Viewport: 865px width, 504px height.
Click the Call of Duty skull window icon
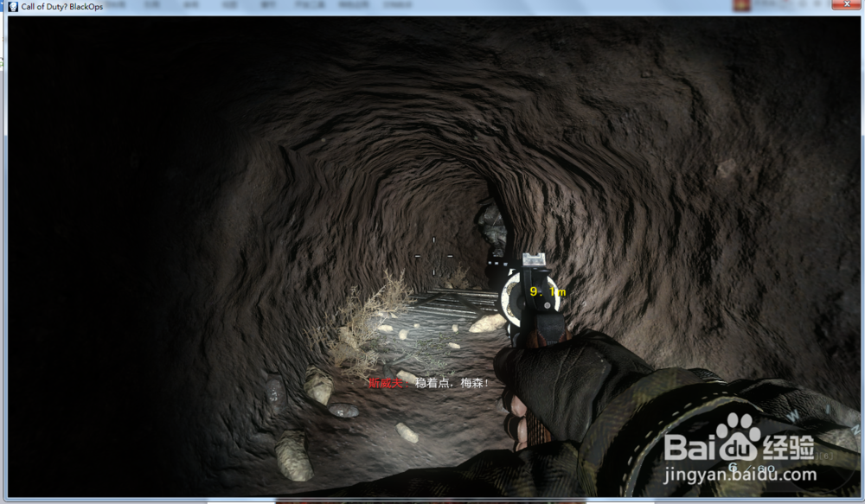click(x=13, y=7)
